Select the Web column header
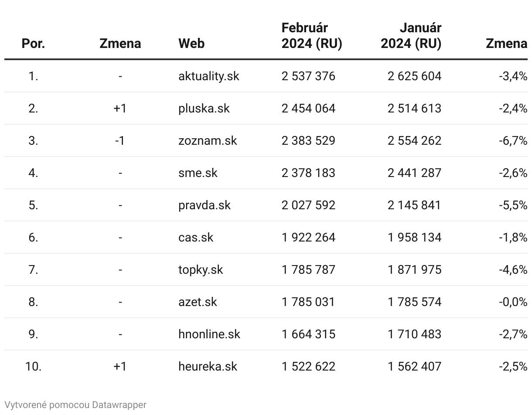Image resolution: width=532 pixels, height=415 pixels. [x=191, y=44]
